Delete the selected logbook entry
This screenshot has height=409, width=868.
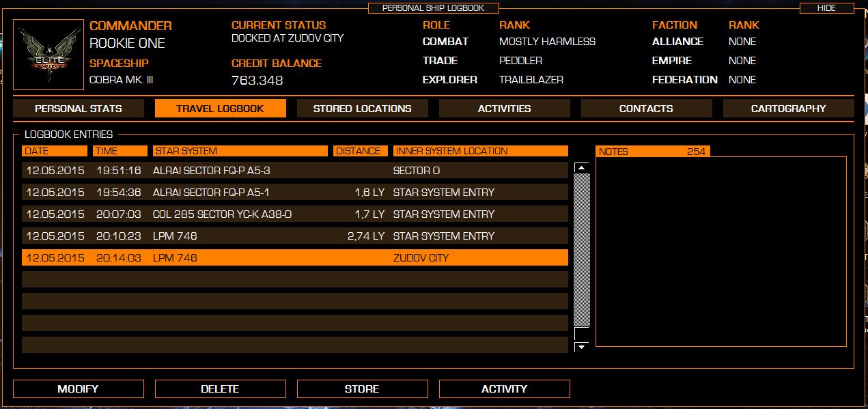pos(220,389)
